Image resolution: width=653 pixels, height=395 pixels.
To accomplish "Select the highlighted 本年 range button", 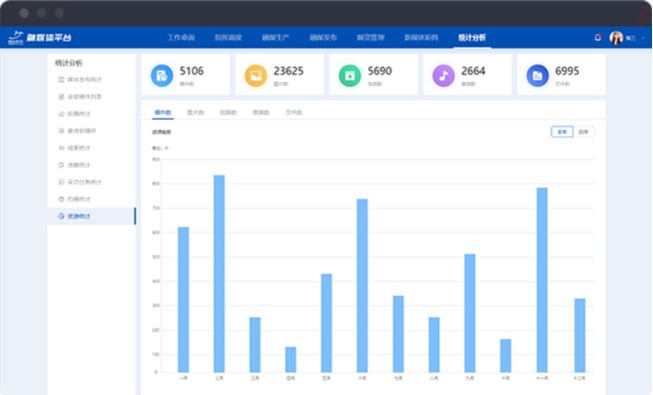I will 562,132.
